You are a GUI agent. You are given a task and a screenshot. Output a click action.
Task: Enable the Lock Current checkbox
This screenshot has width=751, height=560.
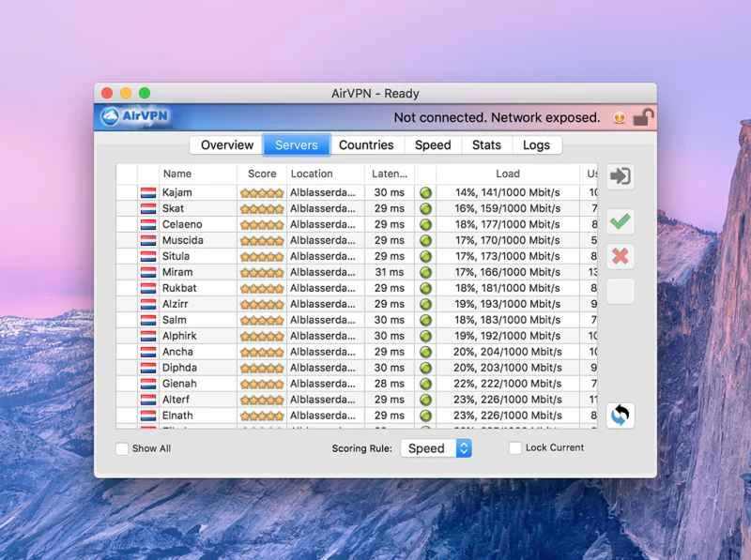tap(514, 448)
